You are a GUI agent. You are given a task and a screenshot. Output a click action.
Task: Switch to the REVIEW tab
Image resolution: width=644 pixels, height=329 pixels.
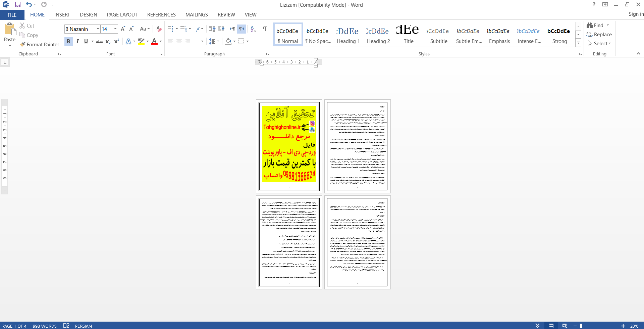tap(226, 15)
